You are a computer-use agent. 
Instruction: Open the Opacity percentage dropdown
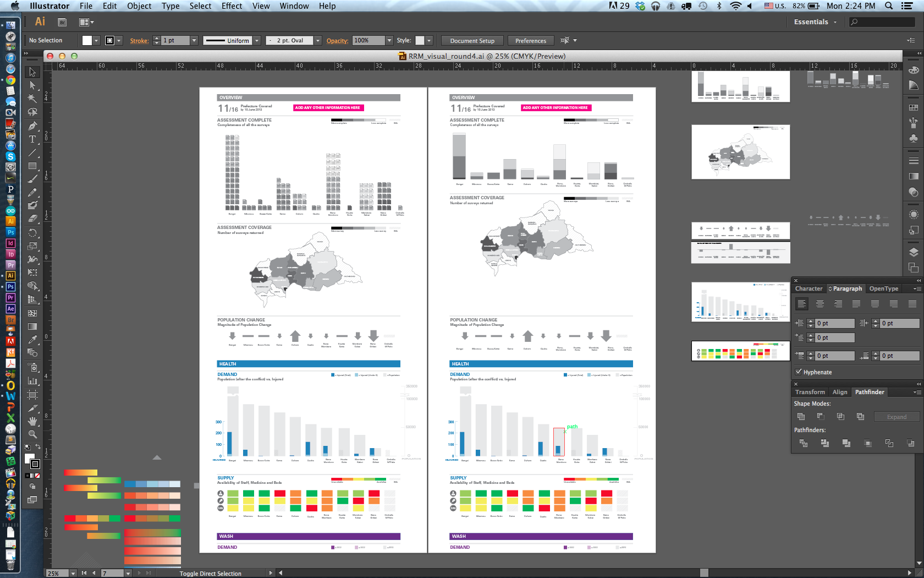(x=389, y=41)
